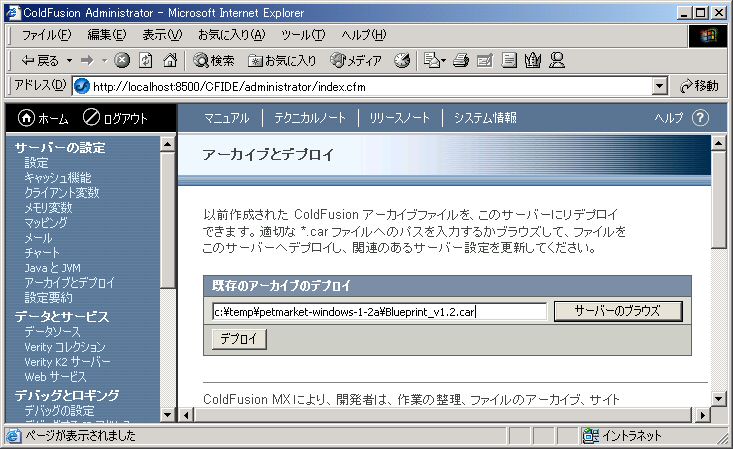
Task: Click the ログアウト logout icon
Action: click(x=91, y=117)
